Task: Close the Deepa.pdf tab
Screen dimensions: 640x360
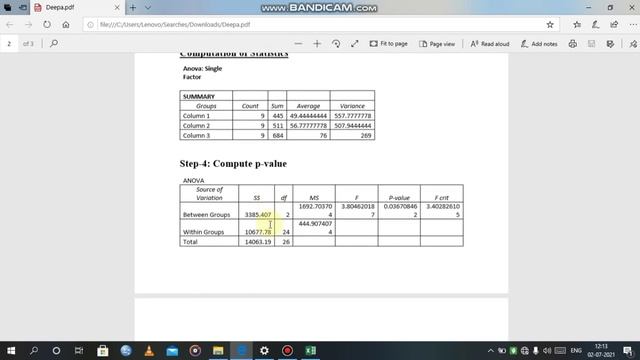Action: click(x=117, y=7)
